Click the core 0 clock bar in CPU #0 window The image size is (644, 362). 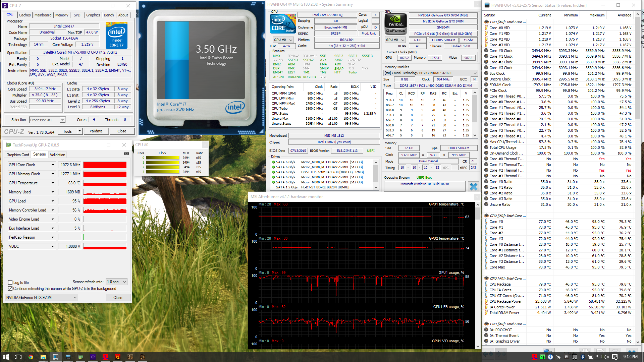coord(163,158)
